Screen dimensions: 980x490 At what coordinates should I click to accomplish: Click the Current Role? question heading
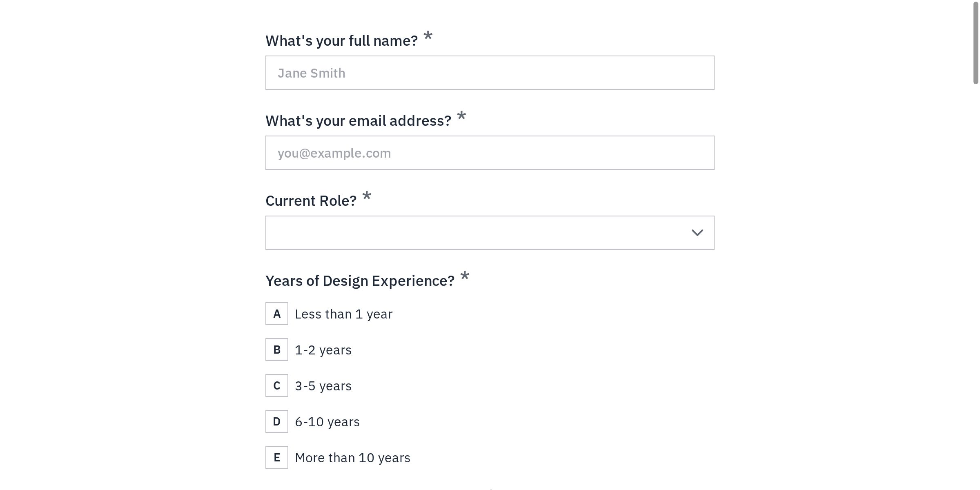311,200
